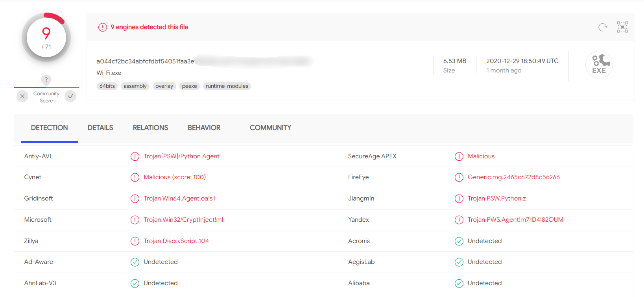Click the FireEye detection warning icon

tap(459, 177)
